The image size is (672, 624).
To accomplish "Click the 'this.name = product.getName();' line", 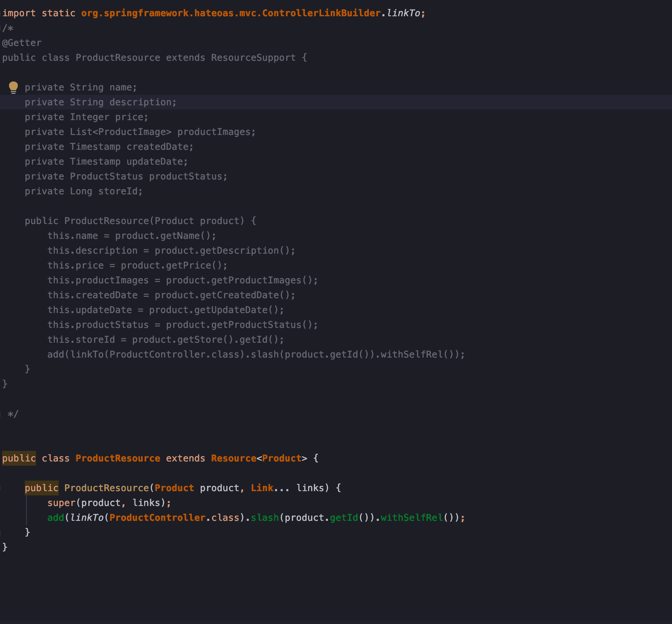I will point(131,236).
